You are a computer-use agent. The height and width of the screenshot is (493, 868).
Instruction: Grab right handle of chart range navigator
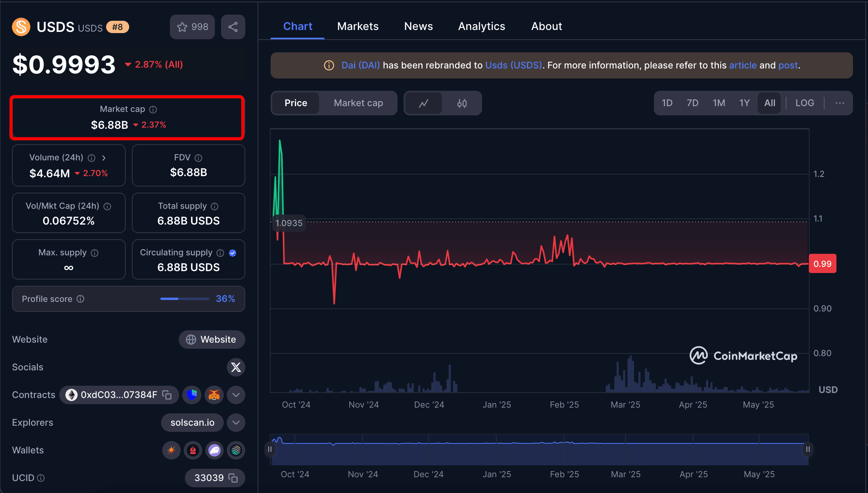tap(808, 449)
